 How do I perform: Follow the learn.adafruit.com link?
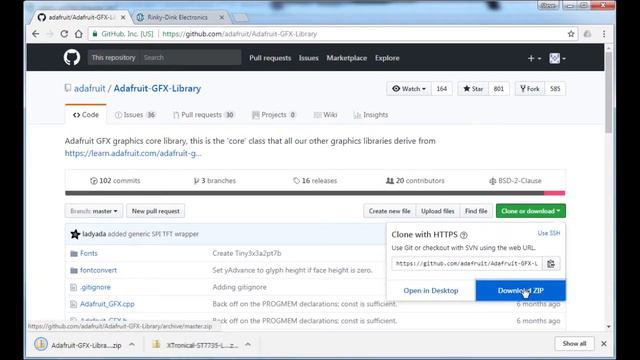pyautogui.click(x=133, y=153)
